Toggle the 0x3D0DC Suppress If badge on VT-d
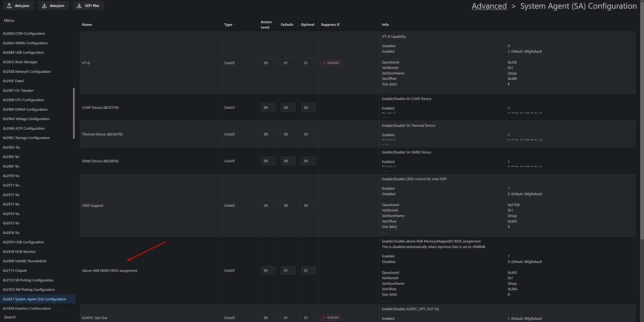This screenshot has width=644, height=322. pos(331,62)
